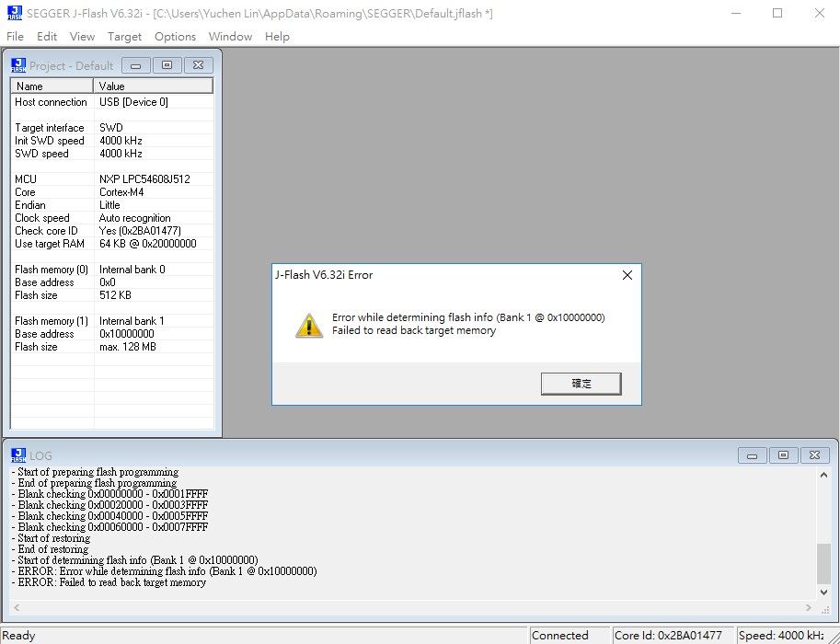Open the View menu
The height and width of the screenshot is (644, 840).
[x=82, y=37]
